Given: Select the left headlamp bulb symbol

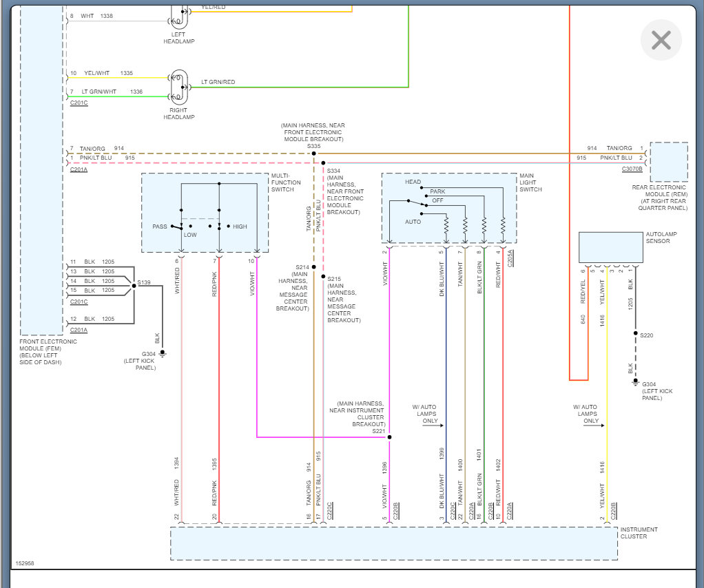Looking at the screenshot, I should tap(178, 17).
